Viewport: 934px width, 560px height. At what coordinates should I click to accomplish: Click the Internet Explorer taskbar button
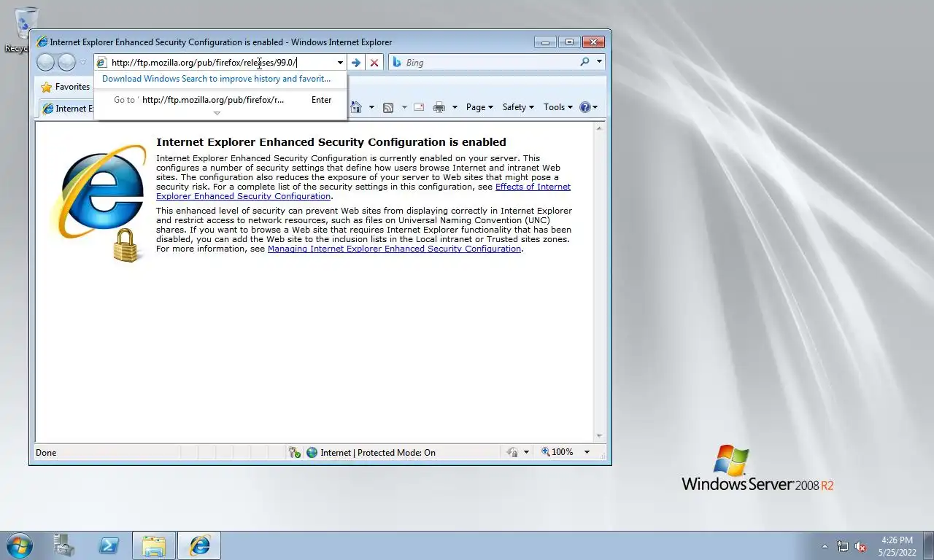(x=199, y=545)
